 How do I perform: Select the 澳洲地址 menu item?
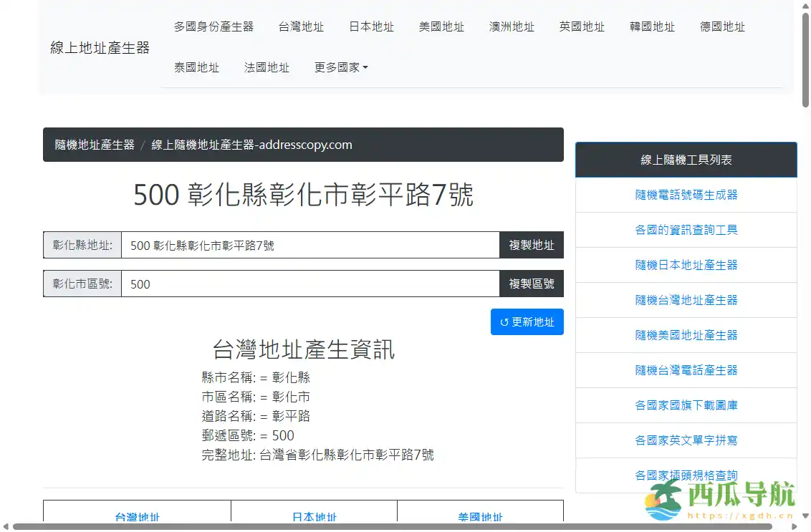(512, 26)
